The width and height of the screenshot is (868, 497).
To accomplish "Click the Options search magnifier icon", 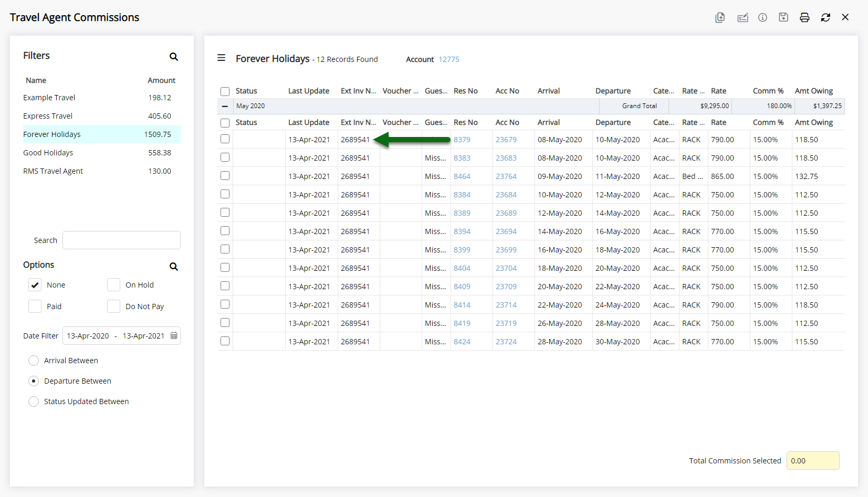I will pos(174,267).
